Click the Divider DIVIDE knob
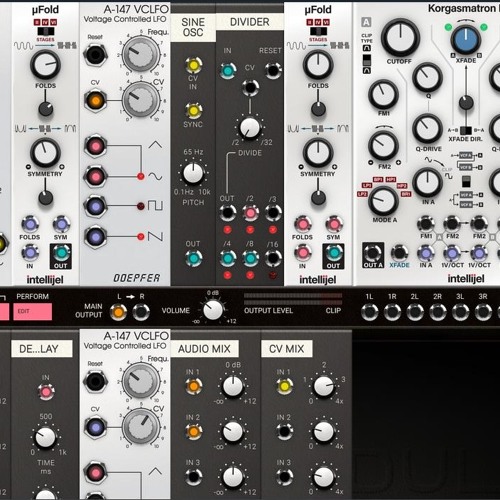The height and width of the screenshot is (500, 500). tap(250, 128)
